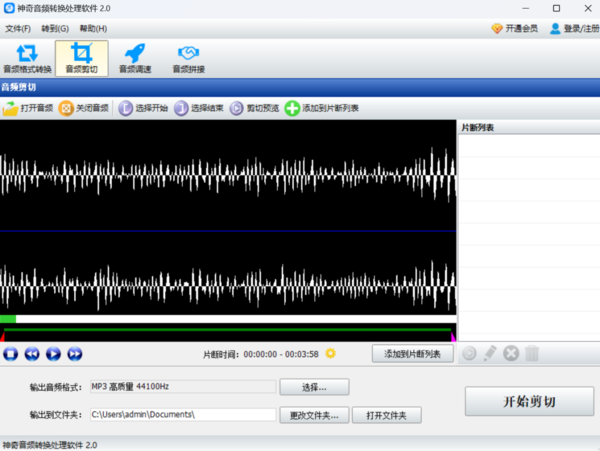Screen dimensions: 600x451
Task: Click the fast-forward playback button
Action: (74, 353)
